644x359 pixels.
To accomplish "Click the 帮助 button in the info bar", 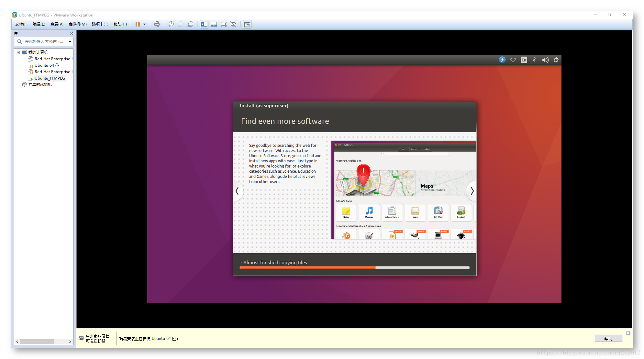I will pyautogui.click(x=608, y=338).
